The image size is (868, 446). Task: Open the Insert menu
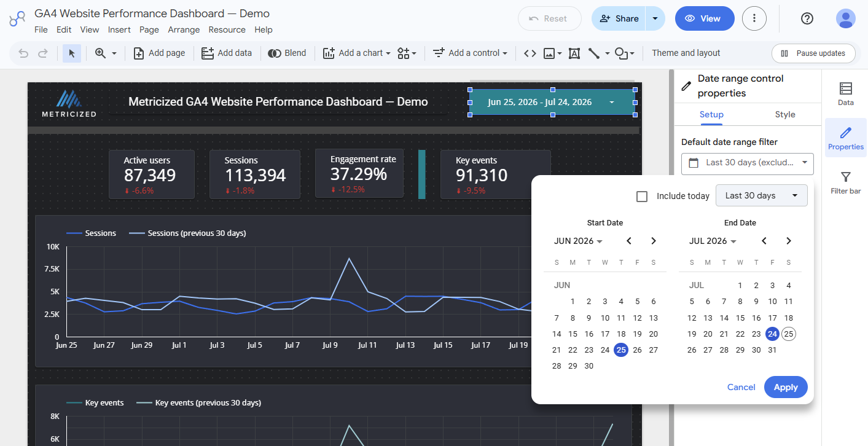(x=119, y=29)
